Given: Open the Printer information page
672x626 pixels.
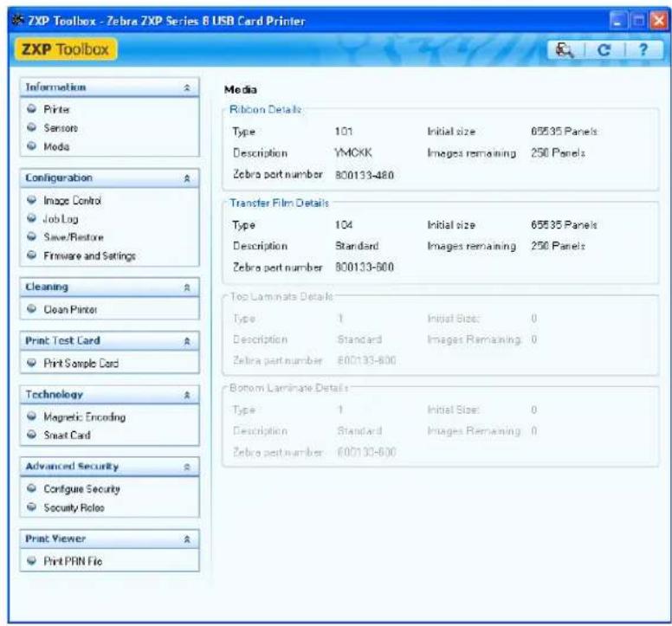Looking at the screenshot, I should click(x=56, y=109).
